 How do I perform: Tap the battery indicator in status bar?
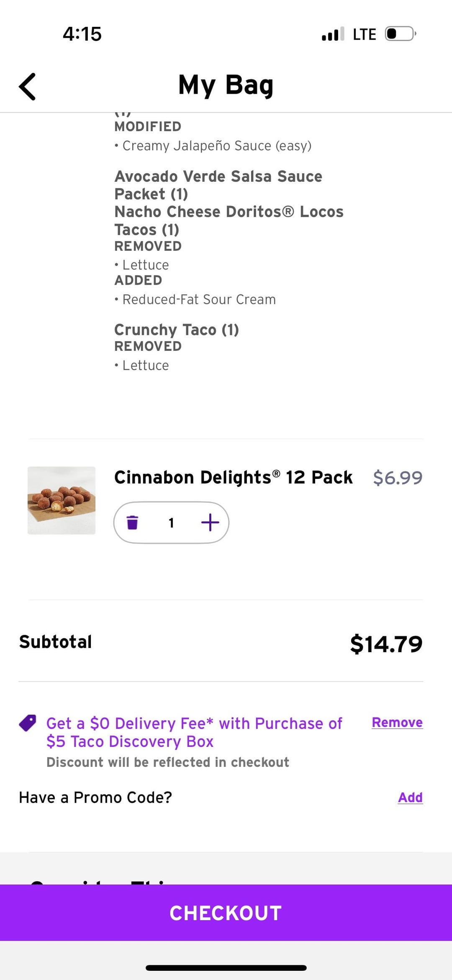pos(400,34)
